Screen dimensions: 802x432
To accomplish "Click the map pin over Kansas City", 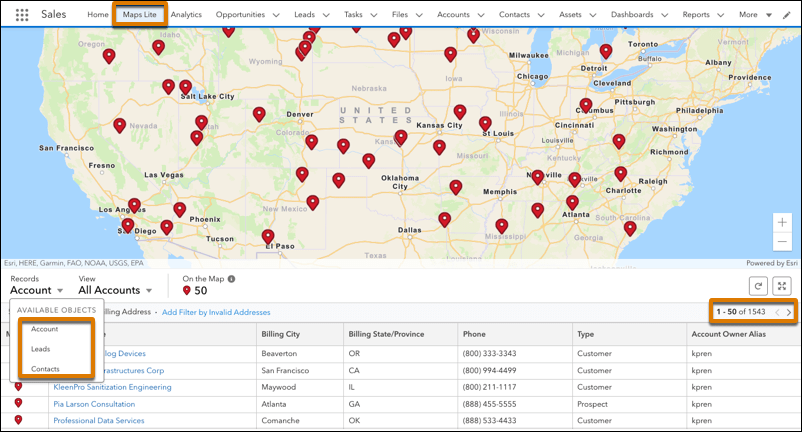I will [460, 112].
